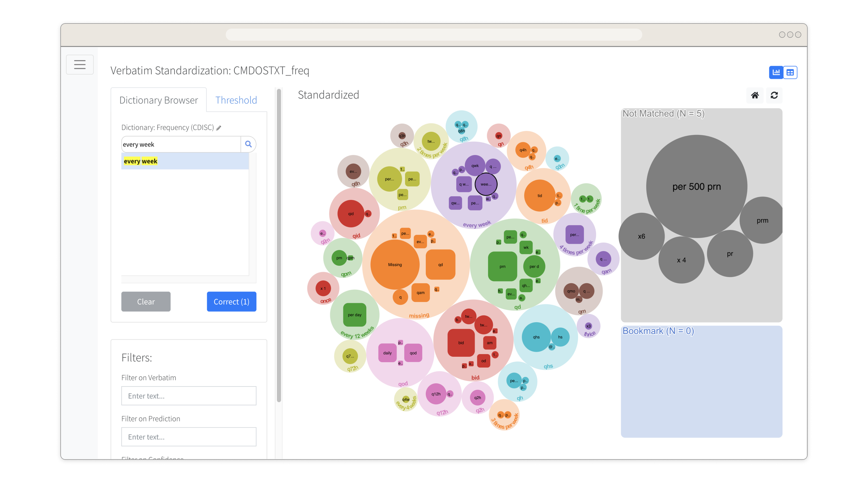The image size is (868, 483).
Task: Select the 'per 500 prn' gray bubble
Action: coord(696,186)
